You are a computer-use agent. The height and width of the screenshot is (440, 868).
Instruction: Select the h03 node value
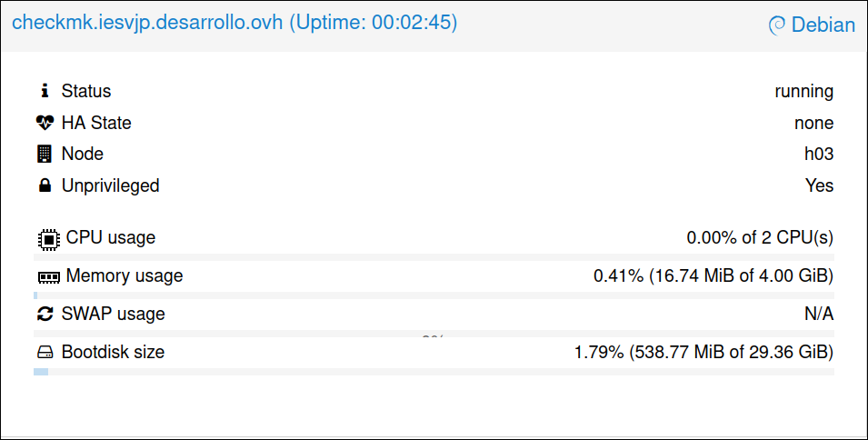(x=818, y=154)
